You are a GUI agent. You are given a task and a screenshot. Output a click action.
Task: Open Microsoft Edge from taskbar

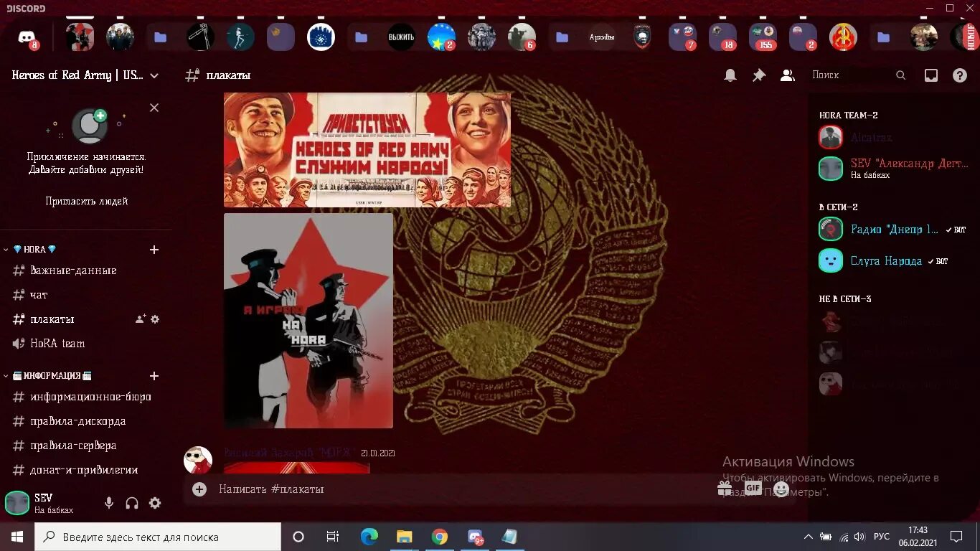point(369,537)
